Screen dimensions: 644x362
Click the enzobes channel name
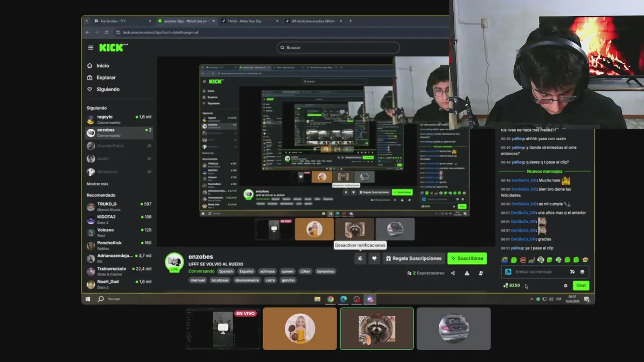coord(201,256)
